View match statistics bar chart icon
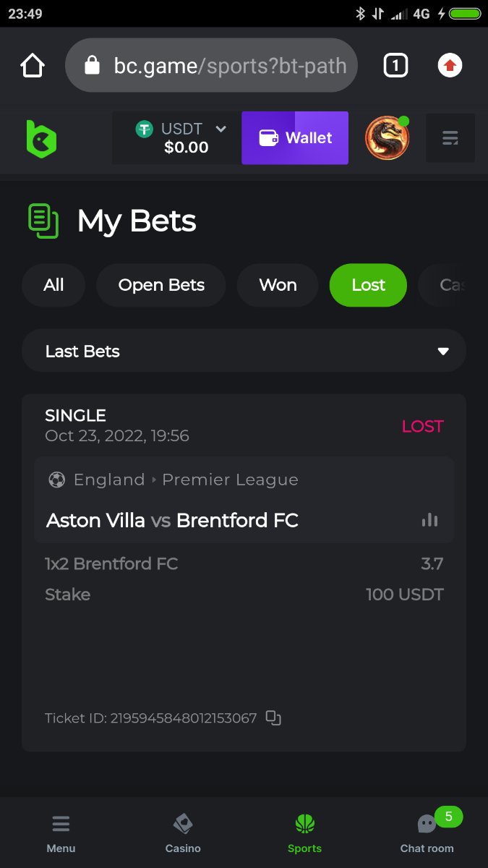 [x=430, y=520]
